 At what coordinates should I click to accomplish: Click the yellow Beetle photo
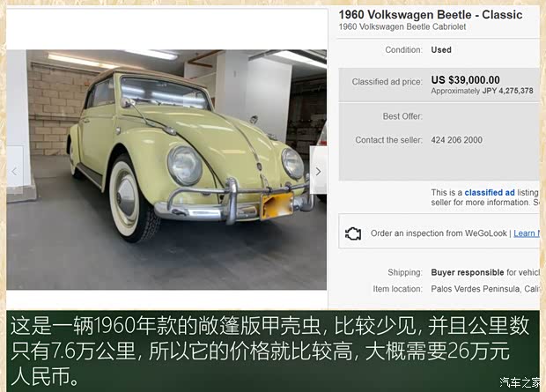pyautogui.click(x=166, y=170)
